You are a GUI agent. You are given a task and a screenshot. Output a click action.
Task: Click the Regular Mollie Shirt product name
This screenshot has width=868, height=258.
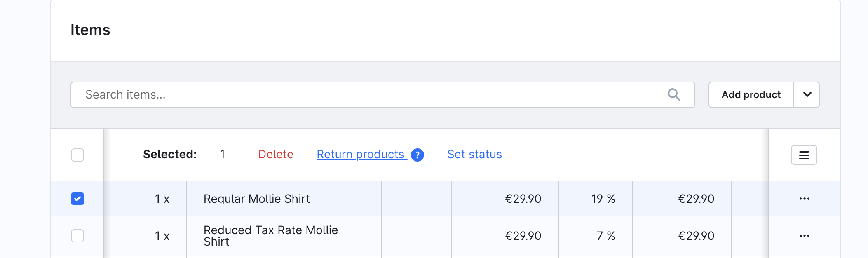tap(256, 199)
